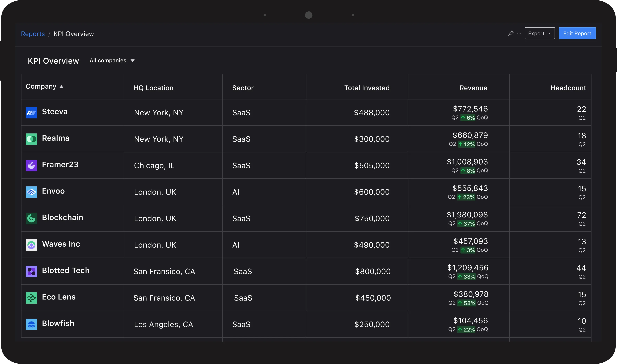Click the Waves Inc logo icon
This screenshot has width=617, height=364.
[x=31, y=245]
